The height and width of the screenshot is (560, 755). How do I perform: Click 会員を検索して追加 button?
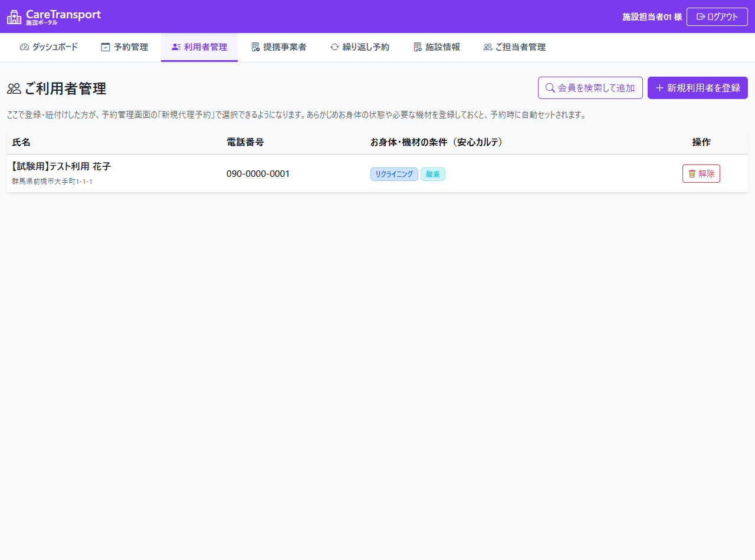click(x=590, y=88)
